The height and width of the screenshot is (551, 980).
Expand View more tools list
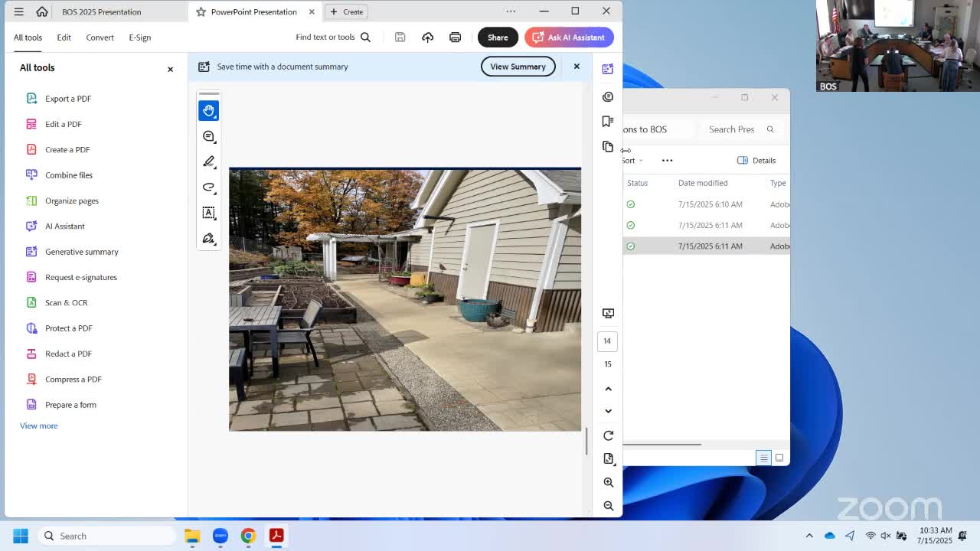(x=38, y=425)
